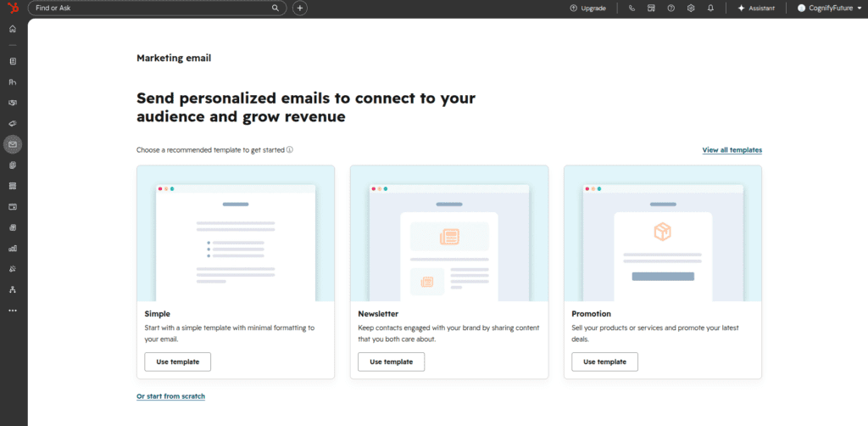
Task: Click the HubSpot sprocket logo
Action: [x=14, y=8]
